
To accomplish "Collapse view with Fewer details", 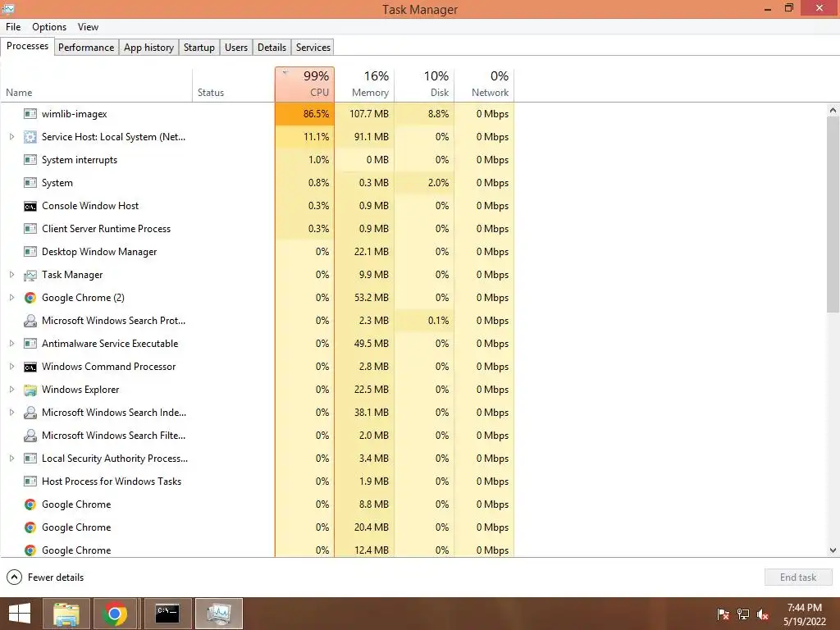I will [x=45, y=577].
